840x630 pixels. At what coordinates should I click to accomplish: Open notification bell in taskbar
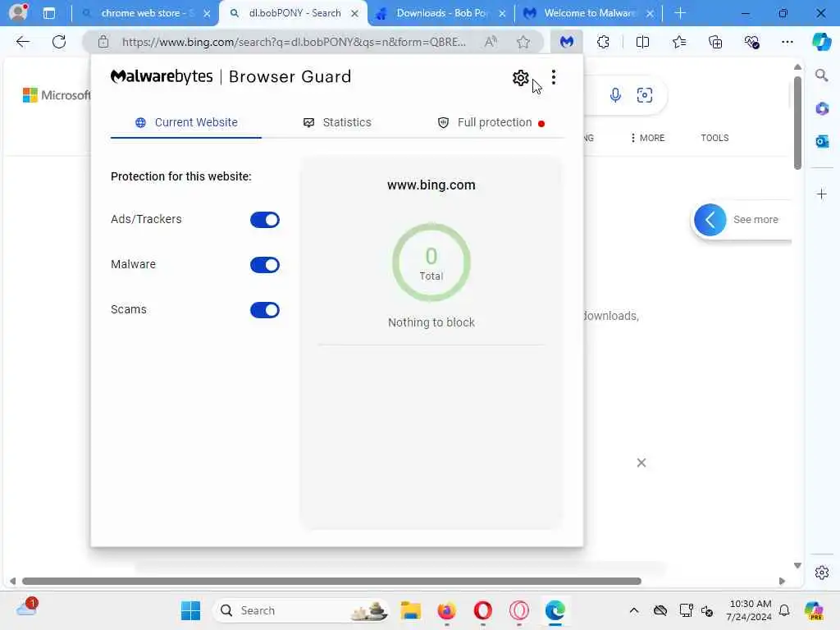784,610
